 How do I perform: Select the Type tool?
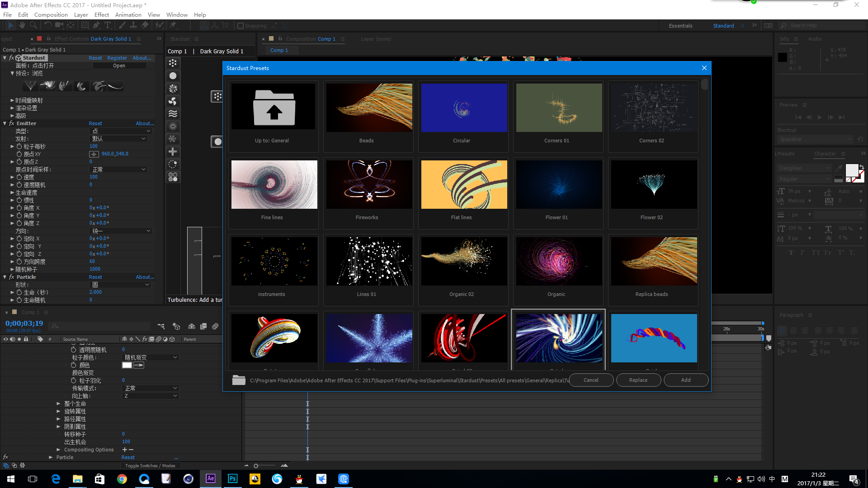(x=107, y=25)
